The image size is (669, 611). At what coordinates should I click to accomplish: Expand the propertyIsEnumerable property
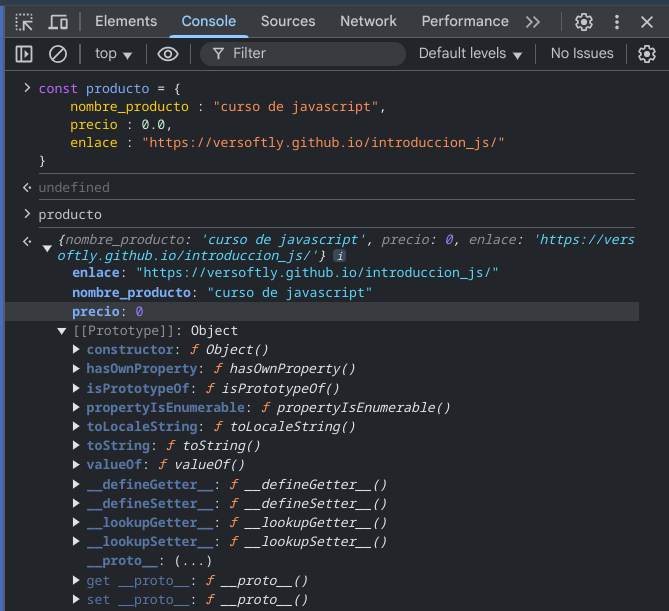coord(76,407)
